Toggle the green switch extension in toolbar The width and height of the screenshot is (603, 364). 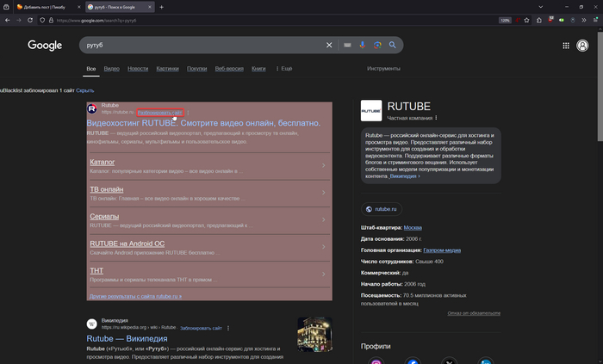coord(562,21)
